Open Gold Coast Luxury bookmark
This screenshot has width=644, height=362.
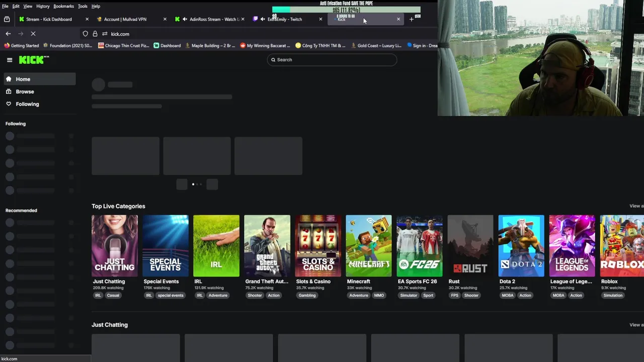[x=376, y=46]
